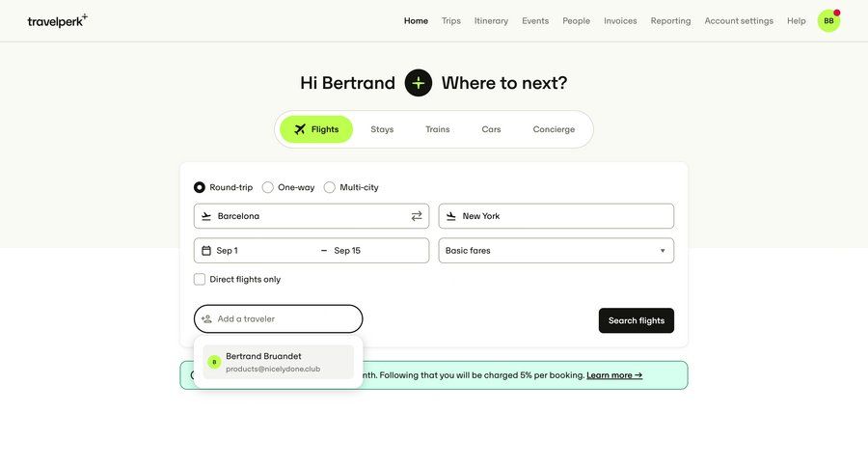Screen dimensions: 868x467
Task: Swap origin and destination with arrows icon
Action: [417, 216]
